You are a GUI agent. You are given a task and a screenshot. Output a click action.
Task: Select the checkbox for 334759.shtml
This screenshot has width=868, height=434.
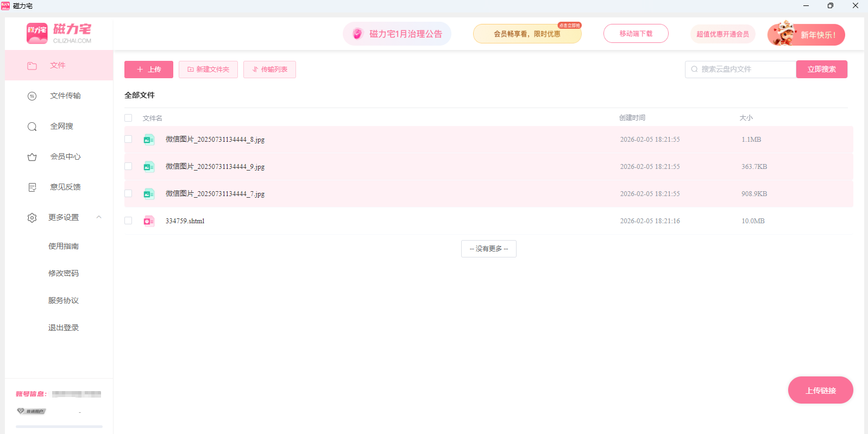pos(128,221)
